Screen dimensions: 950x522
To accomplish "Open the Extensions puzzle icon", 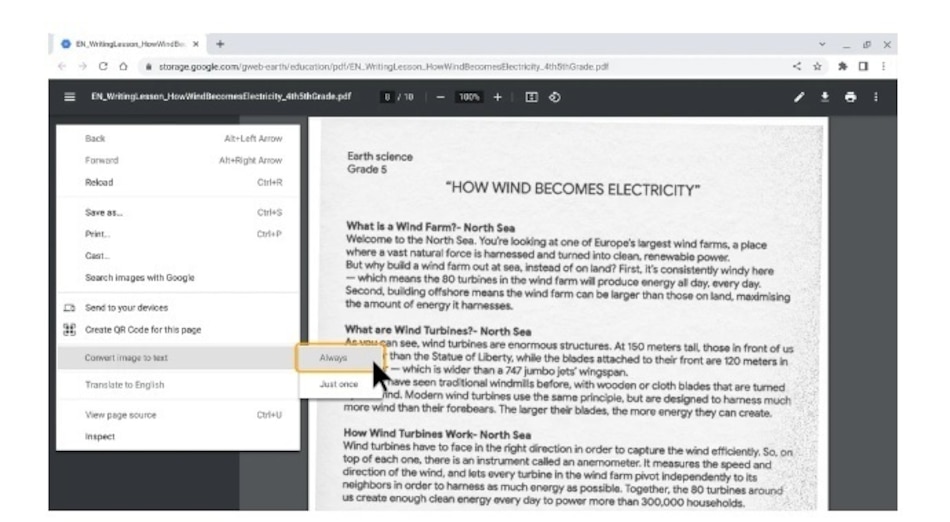I will coord(842,66).
